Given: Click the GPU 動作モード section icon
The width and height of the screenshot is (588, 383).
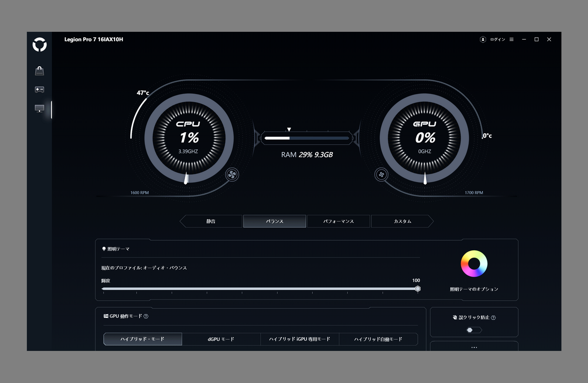Looking at the screenshot, I should click(106, 316).
